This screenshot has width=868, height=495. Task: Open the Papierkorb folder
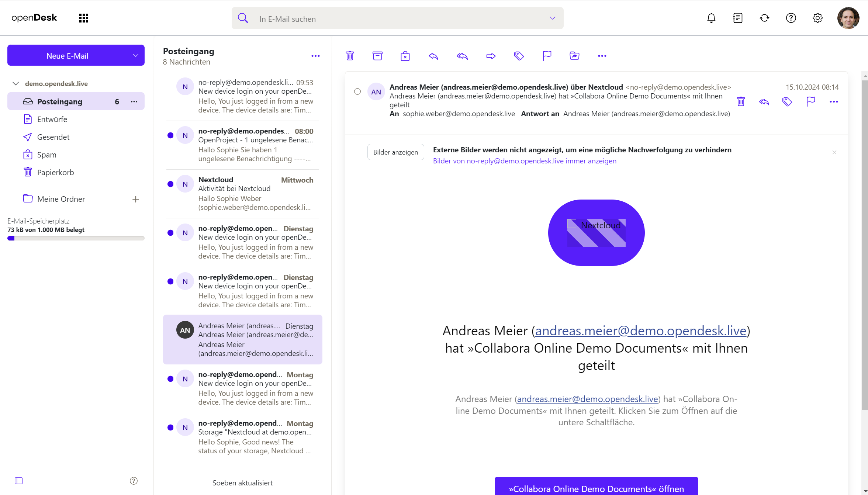tap(55, 172)
